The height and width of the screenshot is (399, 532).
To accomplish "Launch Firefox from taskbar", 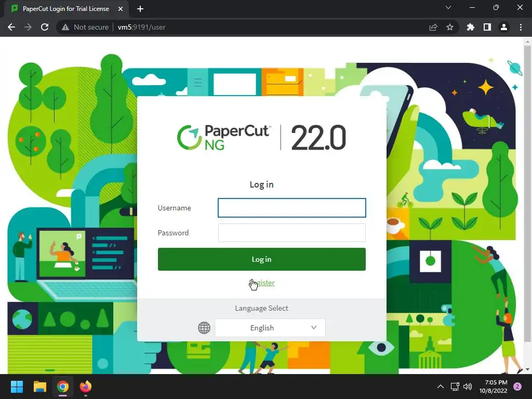I will [x=86, y=387].
